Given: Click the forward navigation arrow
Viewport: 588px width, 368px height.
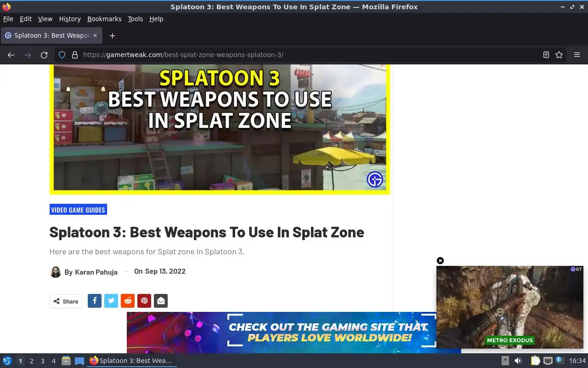Looking at the screenshot, I should coord(28,55).
